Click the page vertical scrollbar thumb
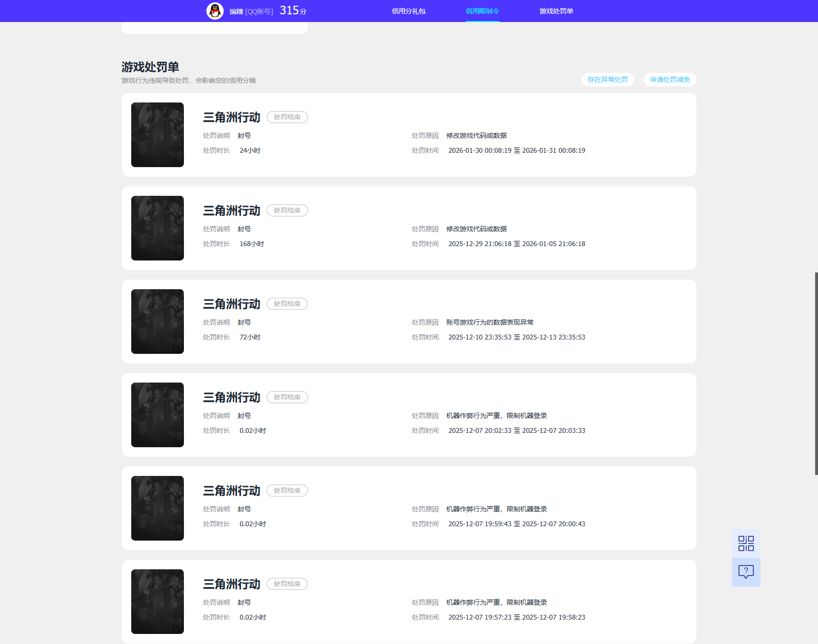The height and width of the screenshot is (644, 818). click(x=816, y=373)
